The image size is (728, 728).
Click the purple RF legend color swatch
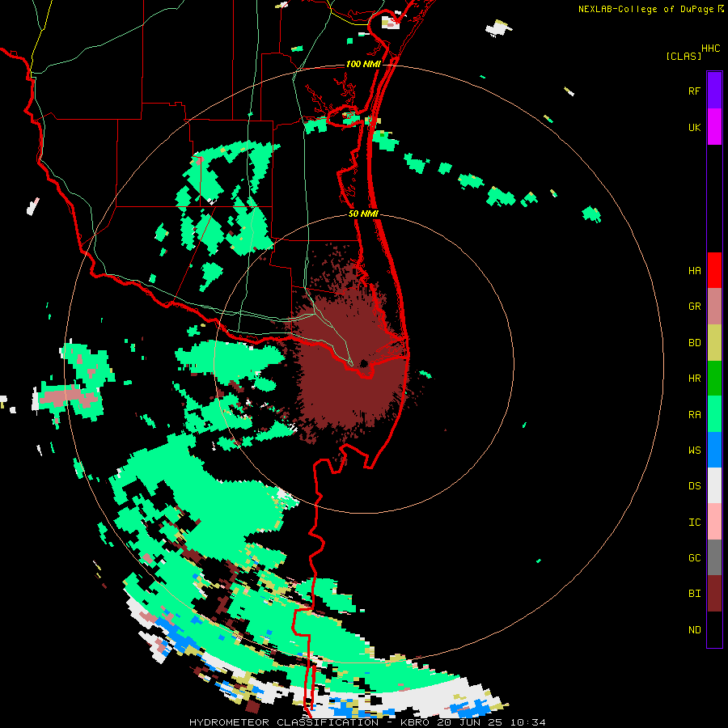coord(714,91)
